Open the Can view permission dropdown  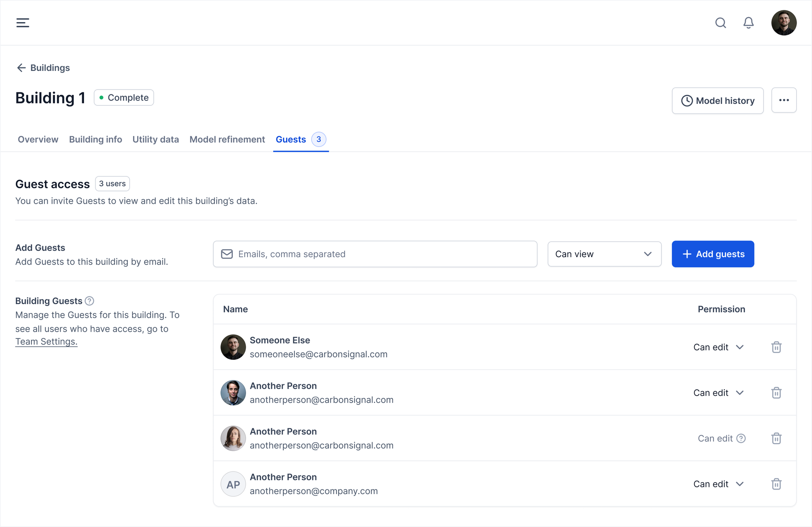tap(604, 254)
